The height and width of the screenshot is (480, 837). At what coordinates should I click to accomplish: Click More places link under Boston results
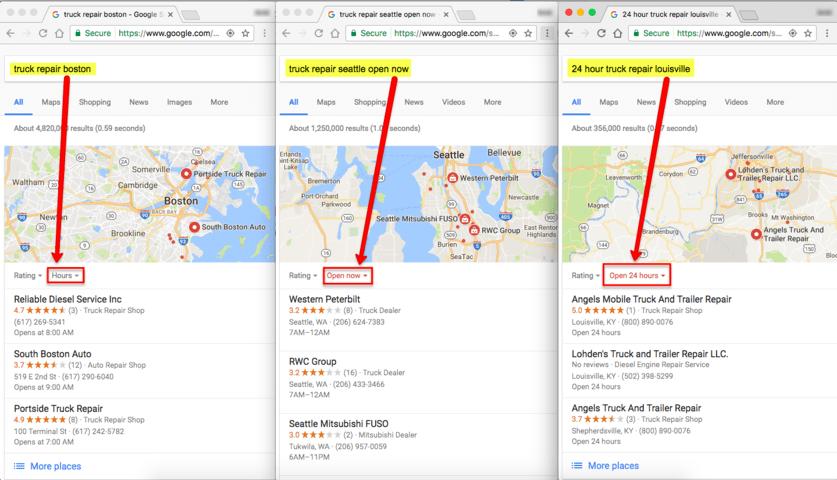56,466
